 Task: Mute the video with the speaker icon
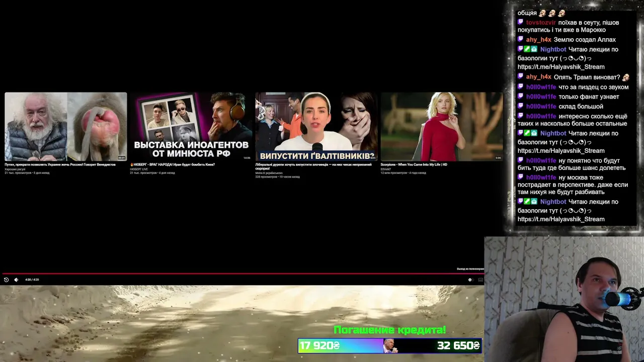[16, 280]
